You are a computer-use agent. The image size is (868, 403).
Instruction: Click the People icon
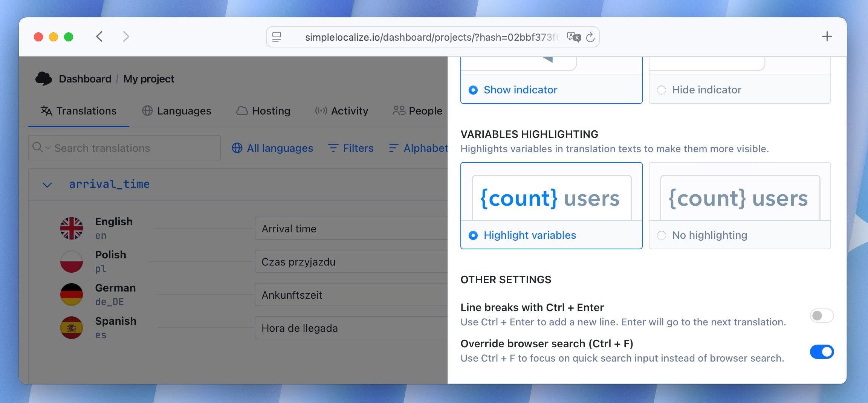tap(399, 111)
